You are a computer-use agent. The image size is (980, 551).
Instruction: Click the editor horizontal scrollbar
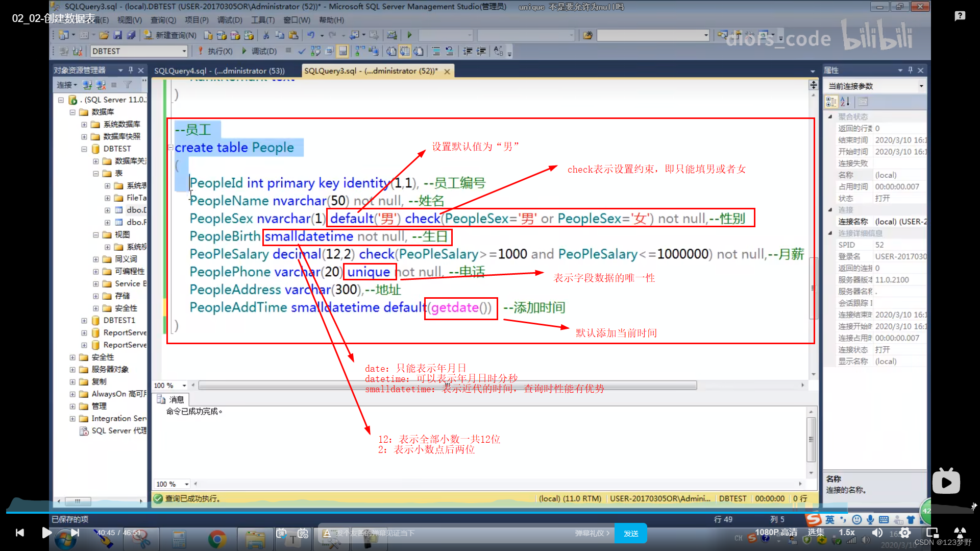(447, 386)
